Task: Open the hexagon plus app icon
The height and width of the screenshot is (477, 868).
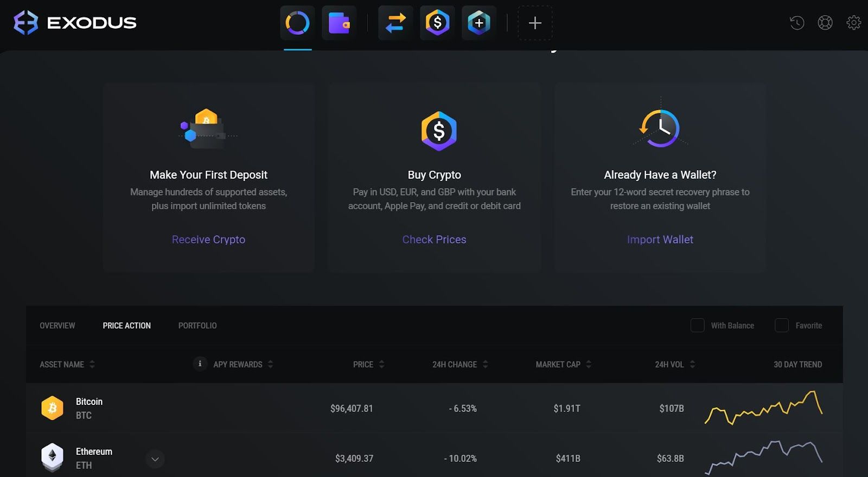Action: pyautogui.click(x=479, y=23)
